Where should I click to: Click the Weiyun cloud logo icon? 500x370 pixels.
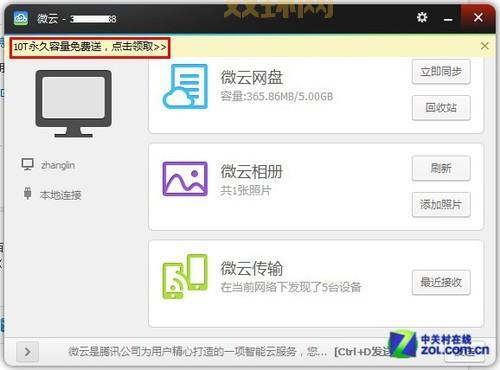21,18
